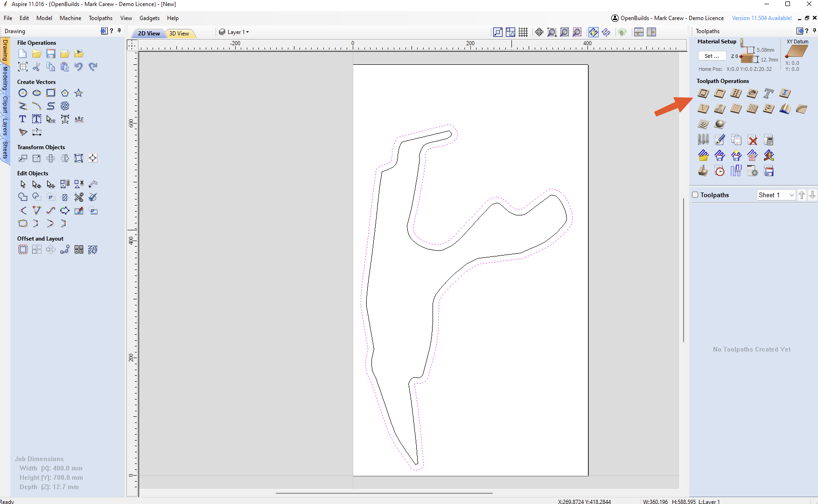Open the Help menu
Screen dimensions: 818x504
(173, 18)
